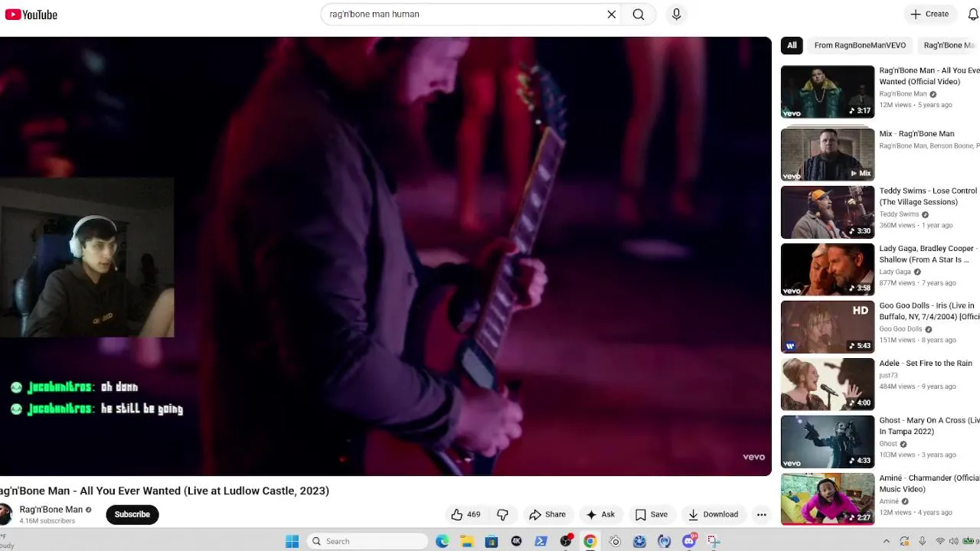The width and height of the screenshot is (980, 551).
Task: Click the 'just73' channel name
Action: coord(888,376)
